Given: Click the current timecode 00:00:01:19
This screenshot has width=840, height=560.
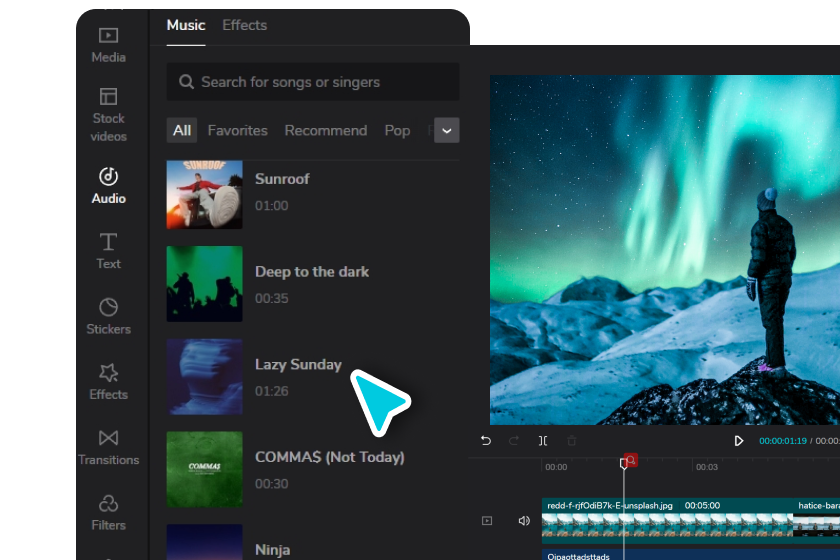Looking at the screenshot, I should [783, 441].
